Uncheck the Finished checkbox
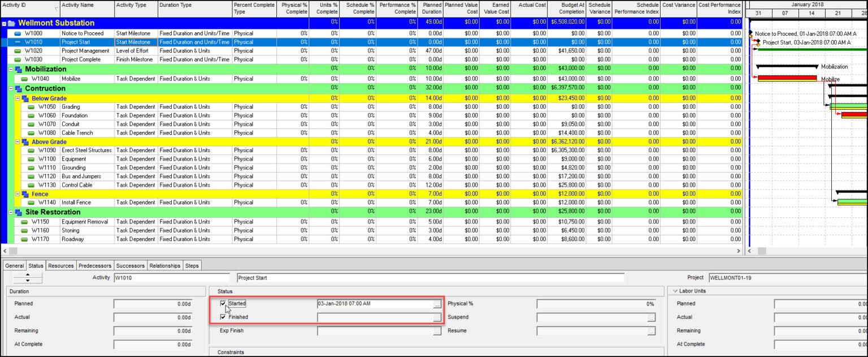This screenshot has height=357, width=868. 223,317
